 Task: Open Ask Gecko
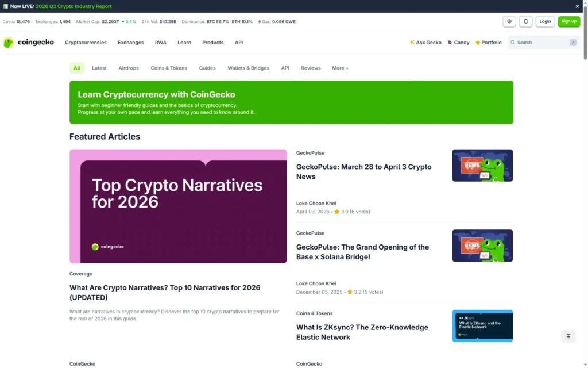click(x=425, y=43)
